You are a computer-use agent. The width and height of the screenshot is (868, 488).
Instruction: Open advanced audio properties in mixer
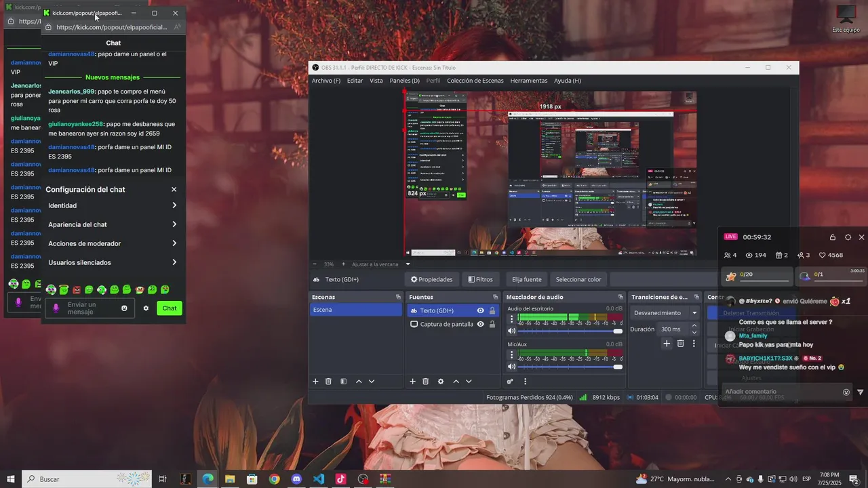click(x=510, y=382)
